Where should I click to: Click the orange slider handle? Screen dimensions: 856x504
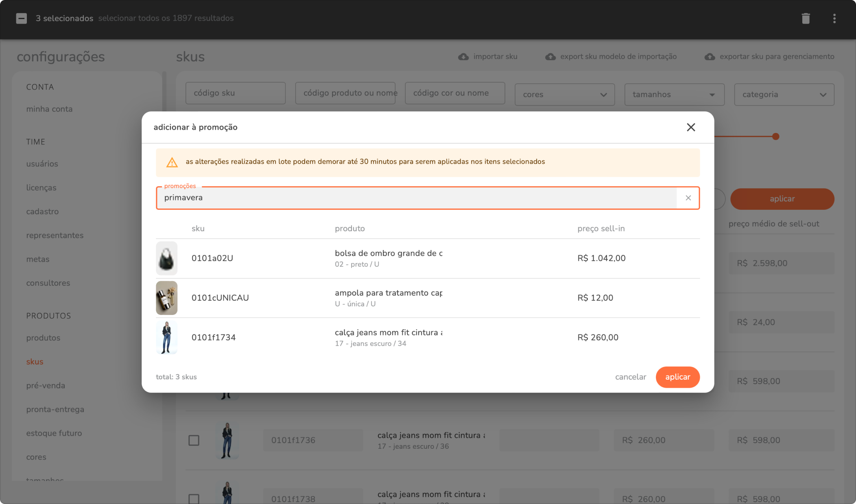pyautogui.click(x=775, y=137)
